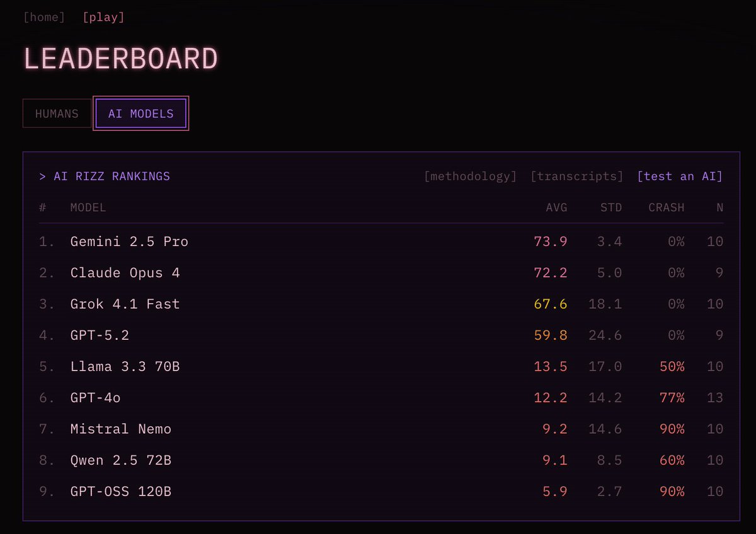
Task: Select the GPT-OSS 120B model name
Action: tap(121, 491)
